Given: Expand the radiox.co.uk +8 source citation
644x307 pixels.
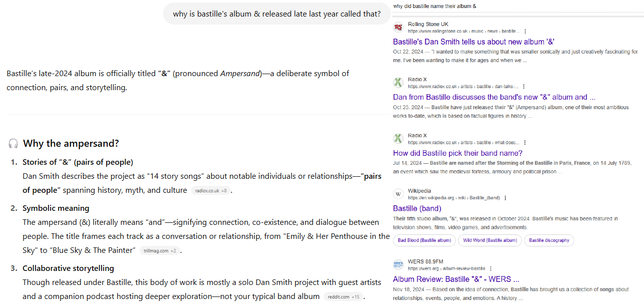Looking at the screenshot, I should pyautogui.click(x=211, y=190).
